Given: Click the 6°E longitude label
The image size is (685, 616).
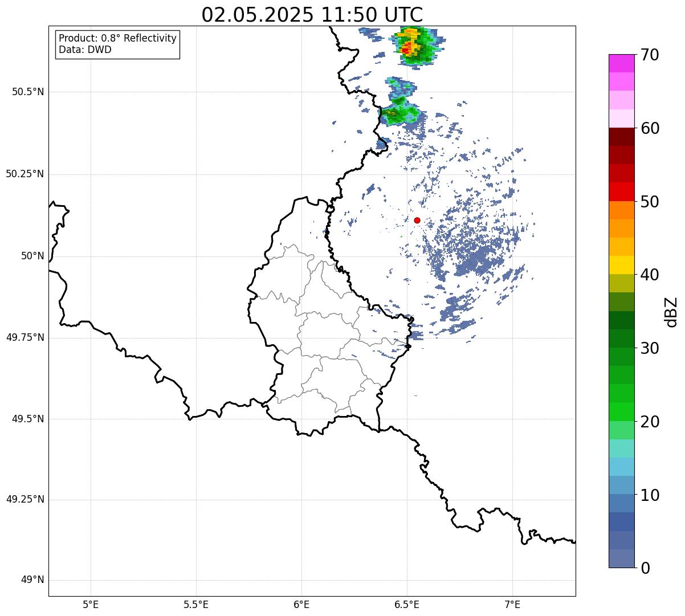Looking at the screenshot, I should click(x=301, y=604).
